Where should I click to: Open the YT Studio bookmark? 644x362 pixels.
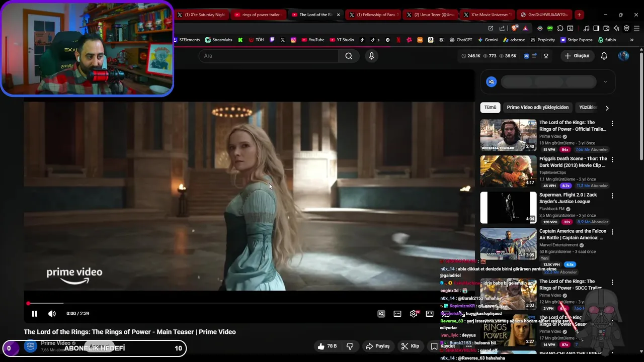pos(342,40)
